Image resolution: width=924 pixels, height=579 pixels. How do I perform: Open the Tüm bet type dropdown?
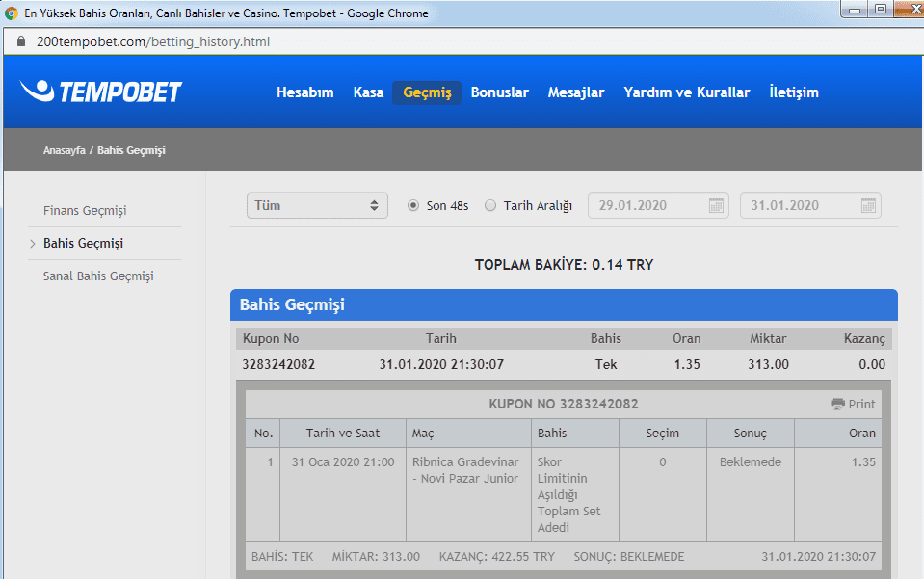click(x=317, y=205)
